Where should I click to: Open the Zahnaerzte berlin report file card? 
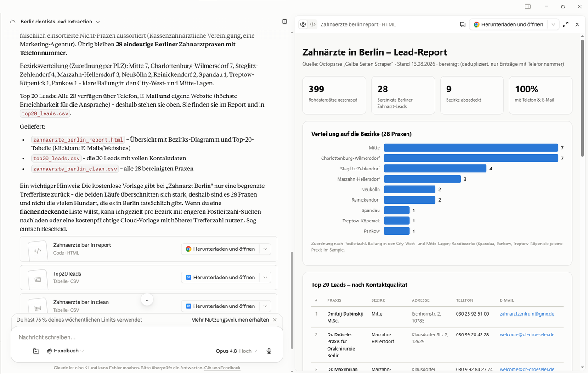pyautogui.click(x=101, y=249)
